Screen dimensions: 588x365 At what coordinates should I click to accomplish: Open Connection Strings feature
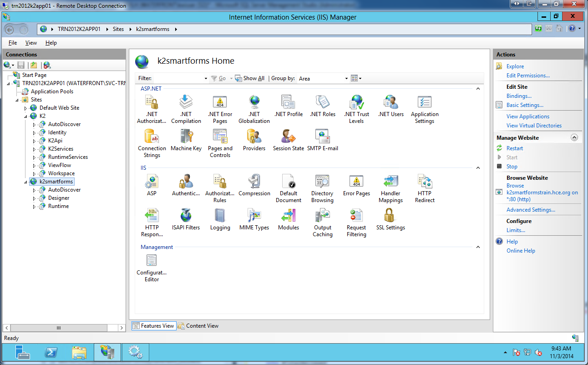coord(152,143)
